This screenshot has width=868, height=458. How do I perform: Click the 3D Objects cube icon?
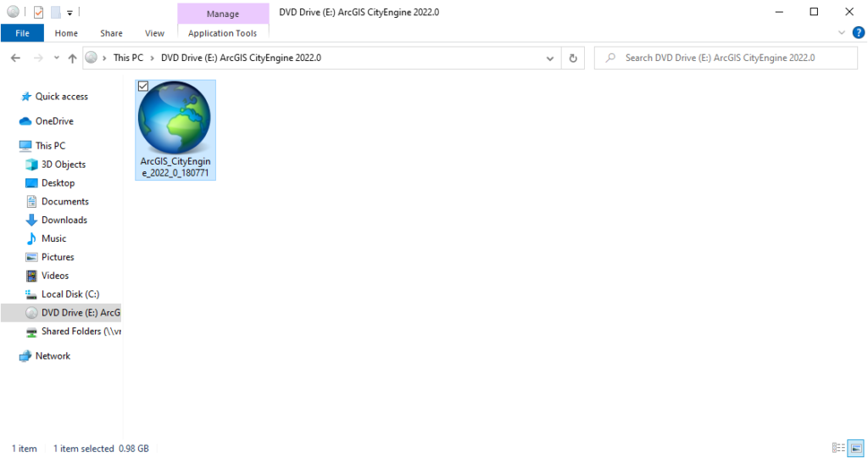31,165
